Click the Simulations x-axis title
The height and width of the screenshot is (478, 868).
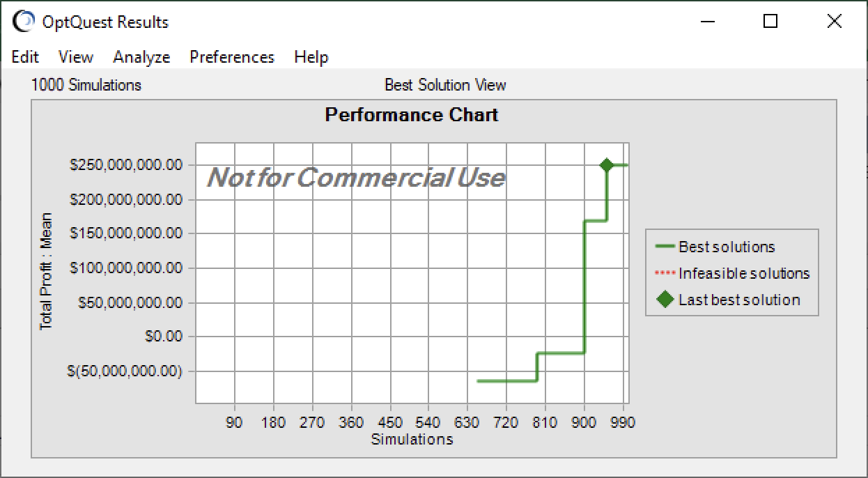coord(412,439)
